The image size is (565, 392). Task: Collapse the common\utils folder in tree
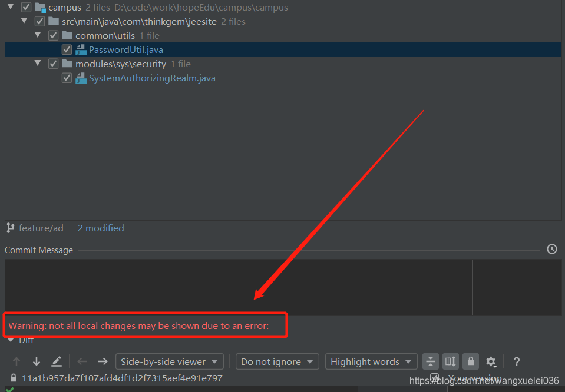[x=38, y=35]
